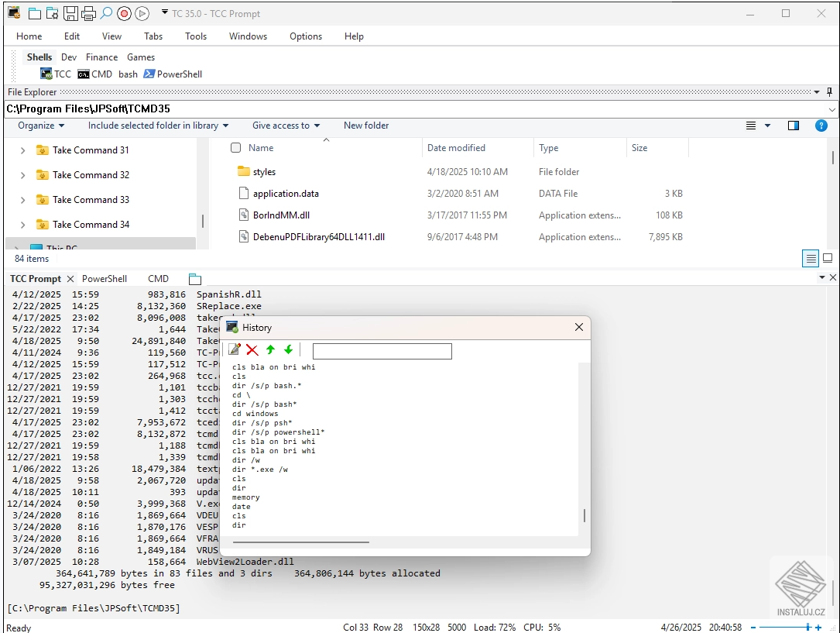Click the edit entry icon in History window
Image resolution: width=840 pixels, height=633 pixels.
(x=234, y=350)
